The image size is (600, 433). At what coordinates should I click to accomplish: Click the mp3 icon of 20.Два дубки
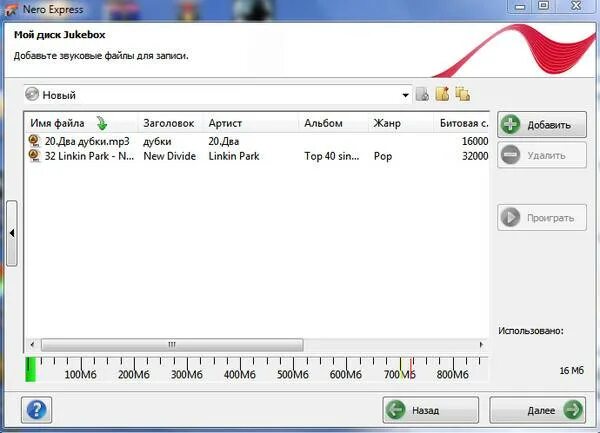[x=34, y=141]
